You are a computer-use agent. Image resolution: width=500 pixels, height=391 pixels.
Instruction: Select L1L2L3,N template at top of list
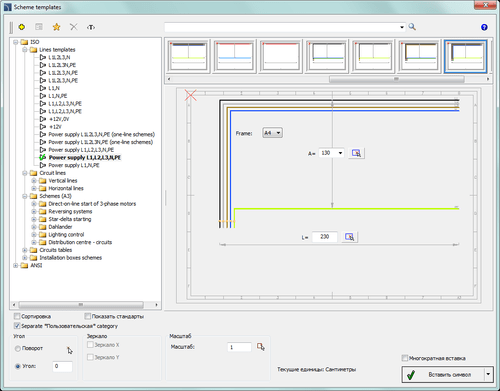click(55, 57)
